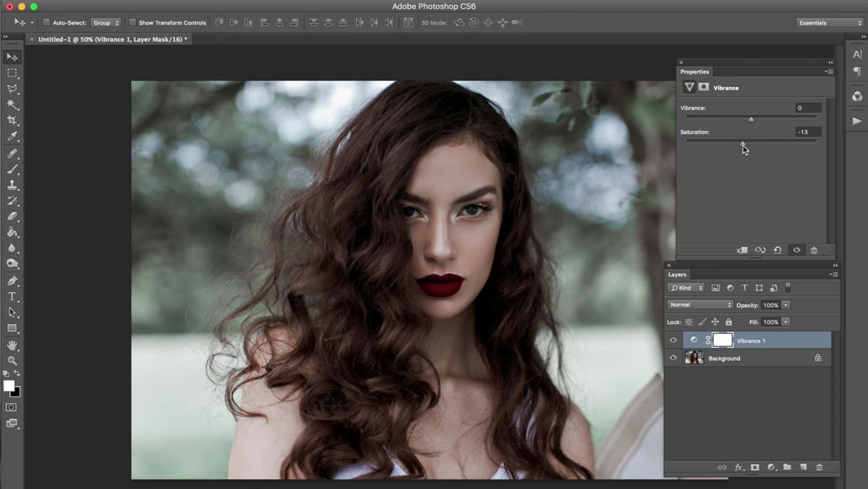
Task: Hide the Background layer
Action: pos(673,358)
